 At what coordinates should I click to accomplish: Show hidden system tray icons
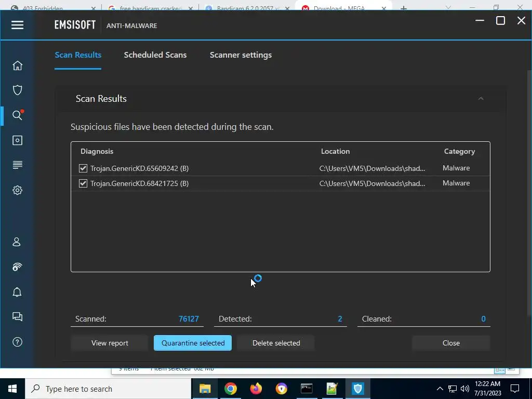440,389
